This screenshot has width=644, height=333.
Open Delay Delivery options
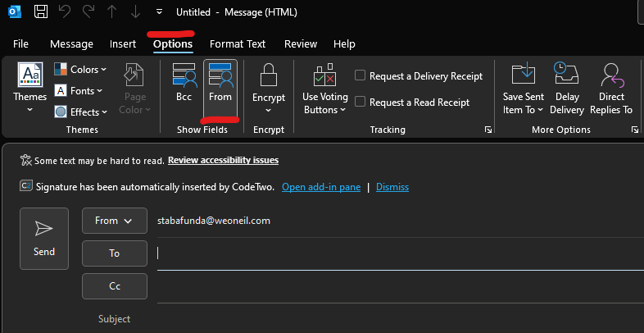coord(567,88)
